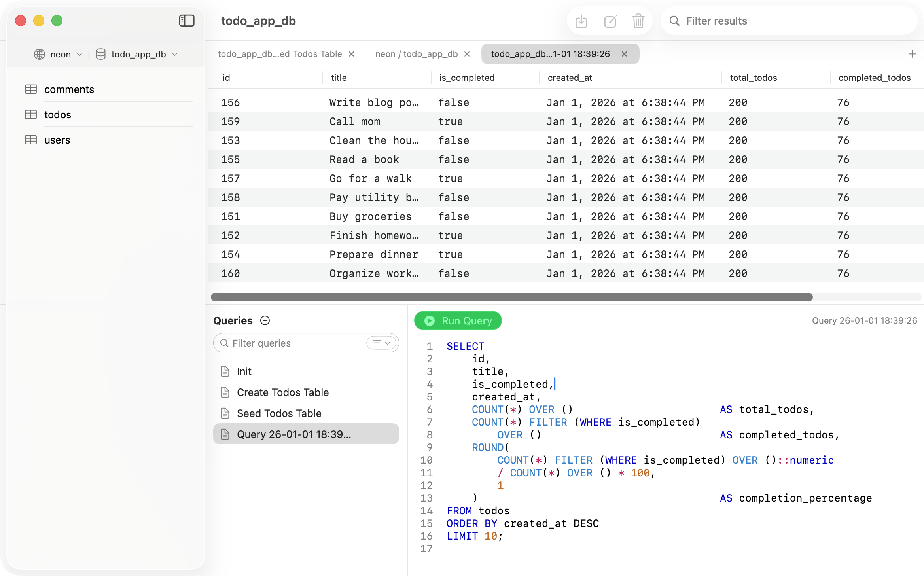The height and width of the screenshot is (576, 924).
Task: Open the query filter sort dropdown
Action: 381,343
